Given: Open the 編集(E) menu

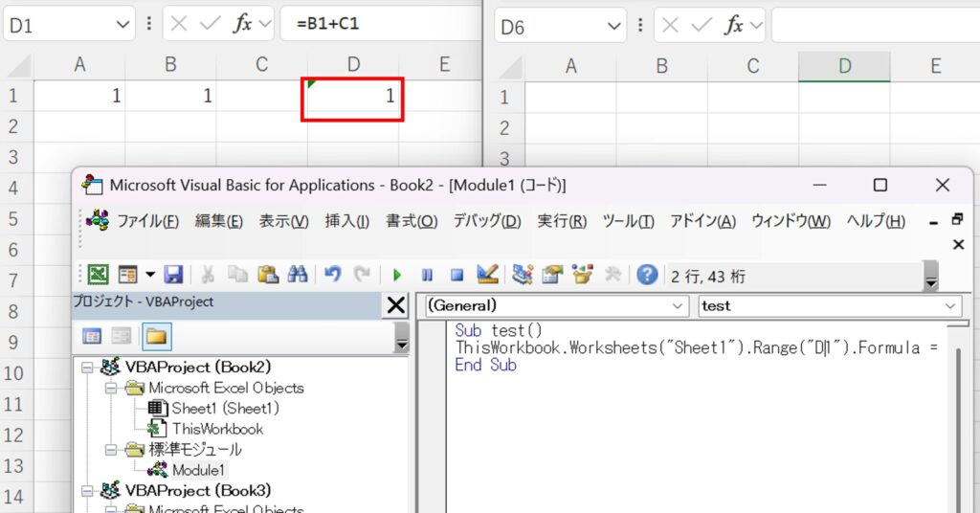Looking at the screenshot, I should [219, 221].
